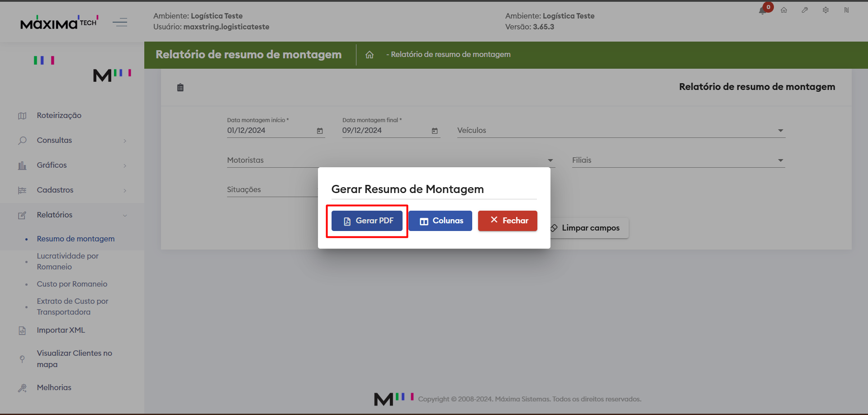
Task: Expand the Filiais dropdown
Action: 780,160
